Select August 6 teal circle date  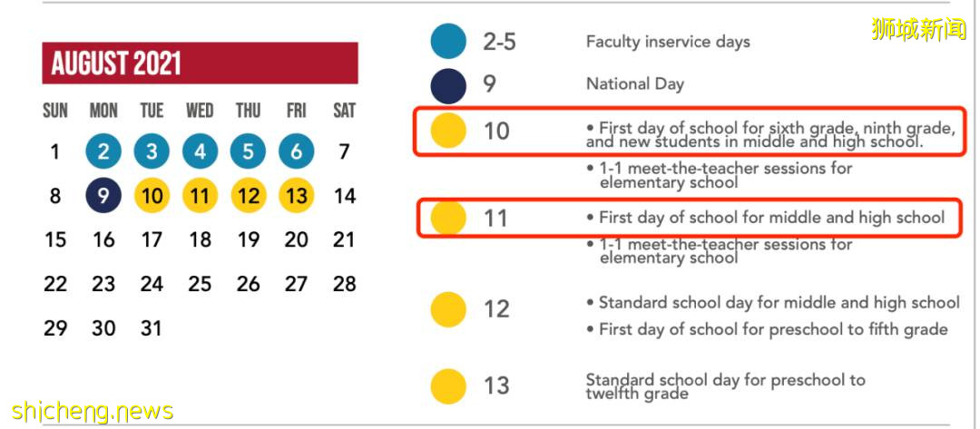(296, 151)
